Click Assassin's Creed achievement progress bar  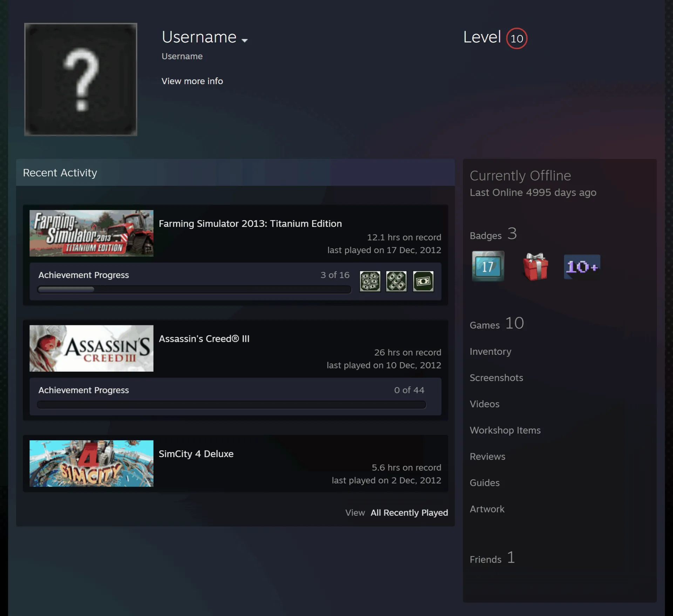231,405
